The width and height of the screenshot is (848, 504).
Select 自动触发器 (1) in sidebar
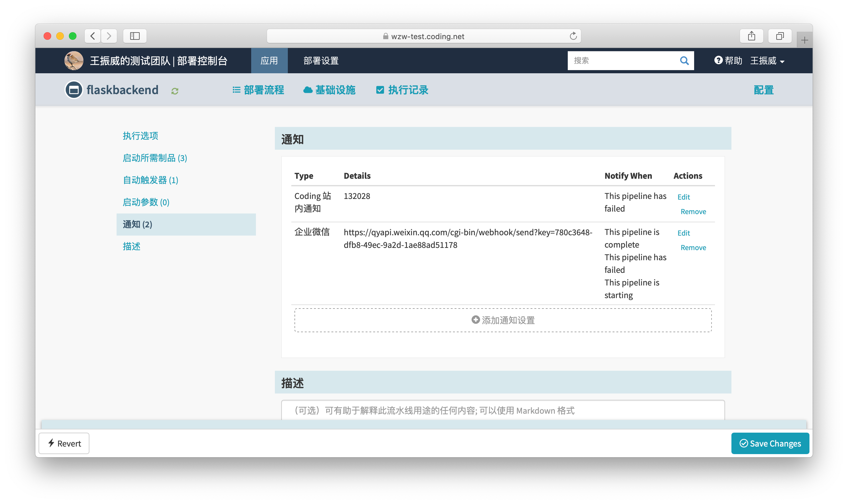point(150,180)
